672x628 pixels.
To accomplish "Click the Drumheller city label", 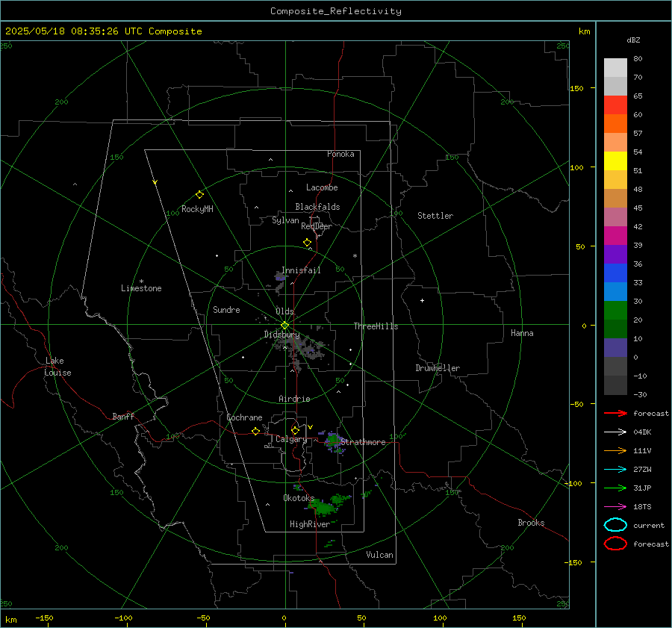I will pyautogui.click(x=438, y=368).
